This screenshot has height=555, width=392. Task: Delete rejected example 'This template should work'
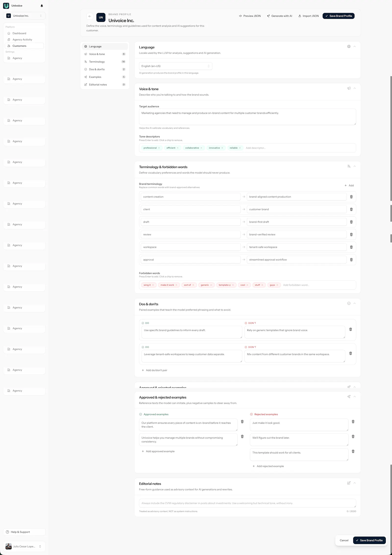353,451
